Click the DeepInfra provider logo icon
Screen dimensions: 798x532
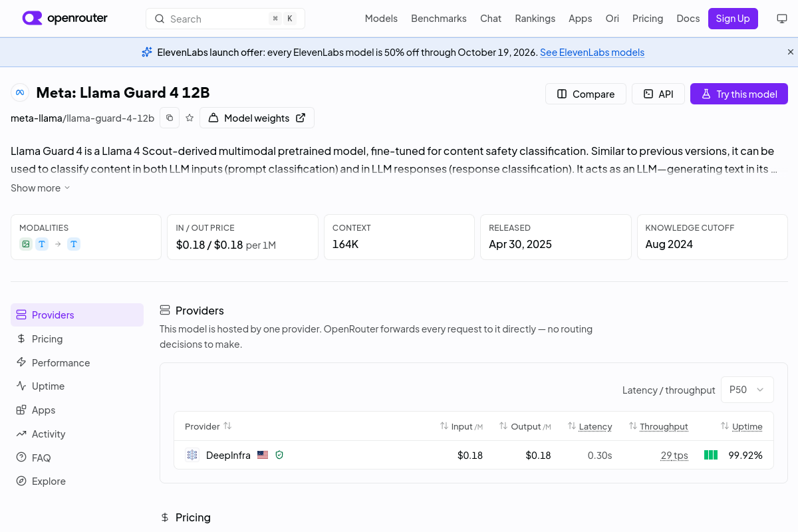192,455
